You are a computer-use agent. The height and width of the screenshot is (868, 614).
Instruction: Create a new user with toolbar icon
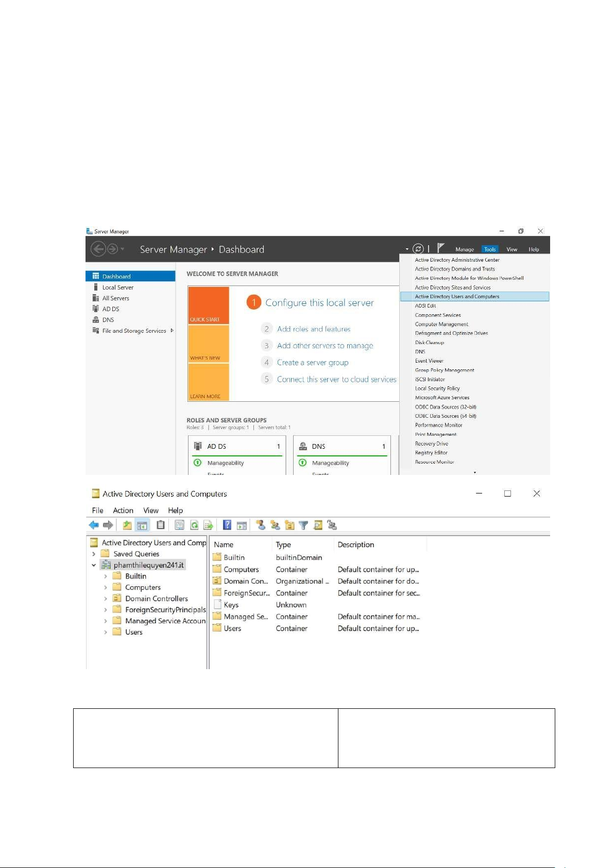pos(261,525)
